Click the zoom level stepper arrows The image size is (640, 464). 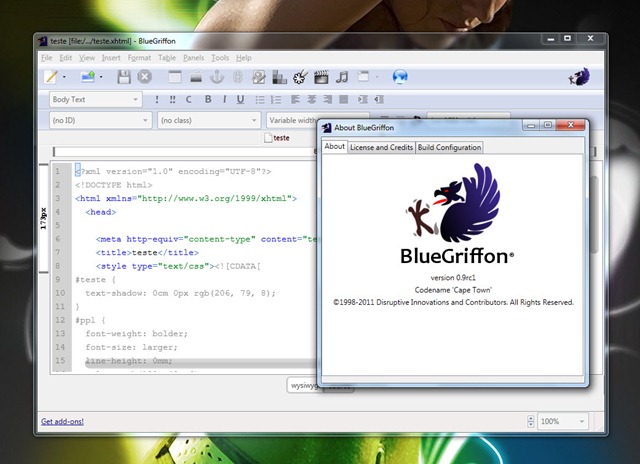tap(531, 421)
